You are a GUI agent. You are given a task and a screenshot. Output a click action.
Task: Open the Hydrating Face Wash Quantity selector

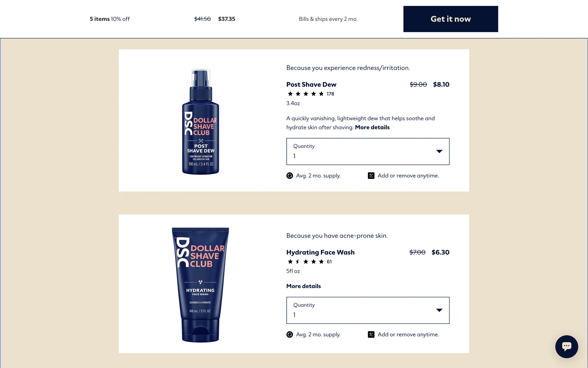[368, 310]
